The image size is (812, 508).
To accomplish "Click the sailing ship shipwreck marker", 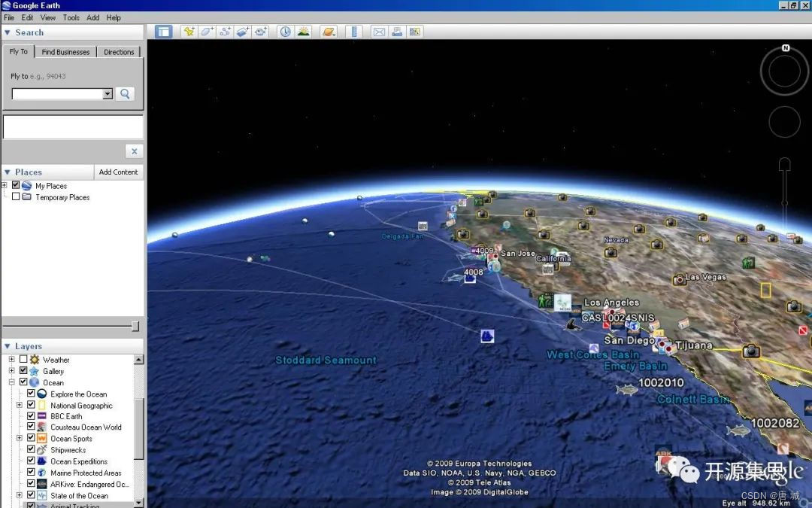I will [487, 336].
